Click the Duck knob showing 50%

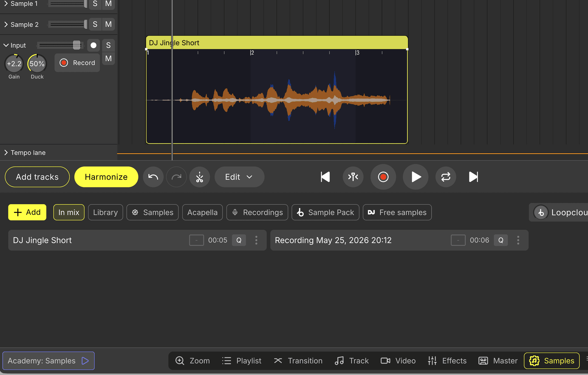(x=37, y=63)
